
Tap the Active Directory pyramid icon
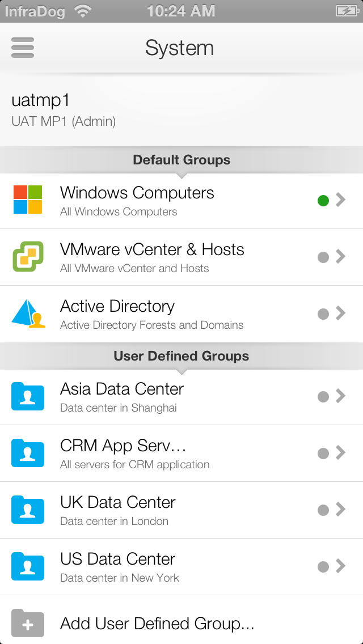[28, 313]
